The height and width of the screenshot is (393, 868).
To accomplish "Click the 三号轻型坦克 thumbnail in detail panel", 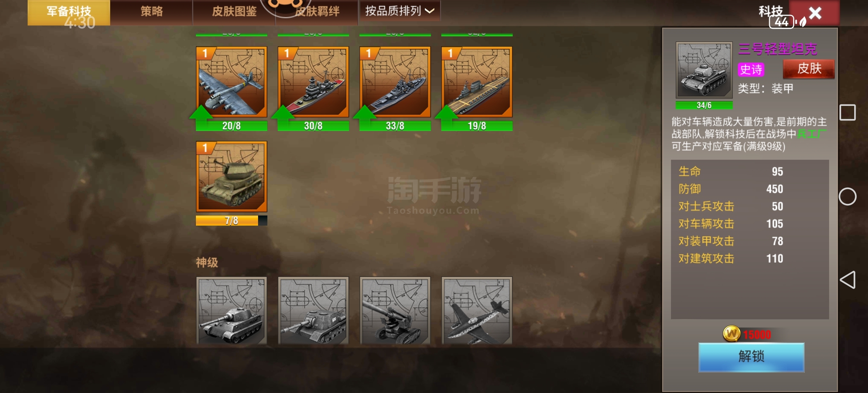I will click(704, 70).
